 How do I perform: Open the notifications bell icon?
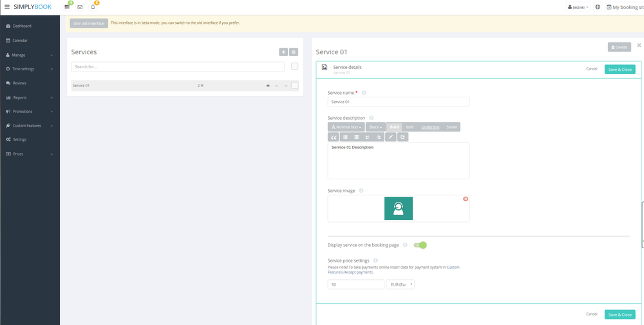[93, 7]
